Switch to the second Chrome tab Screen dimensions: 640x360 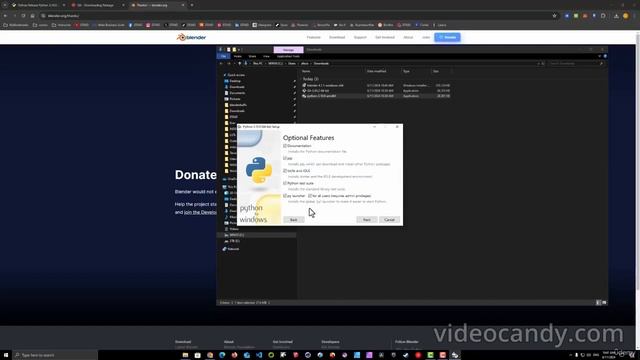coord(97,5)
